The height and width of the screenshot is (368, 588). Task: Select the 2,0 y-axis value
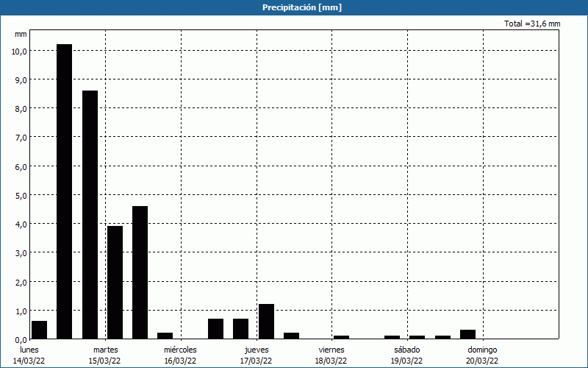21,282
